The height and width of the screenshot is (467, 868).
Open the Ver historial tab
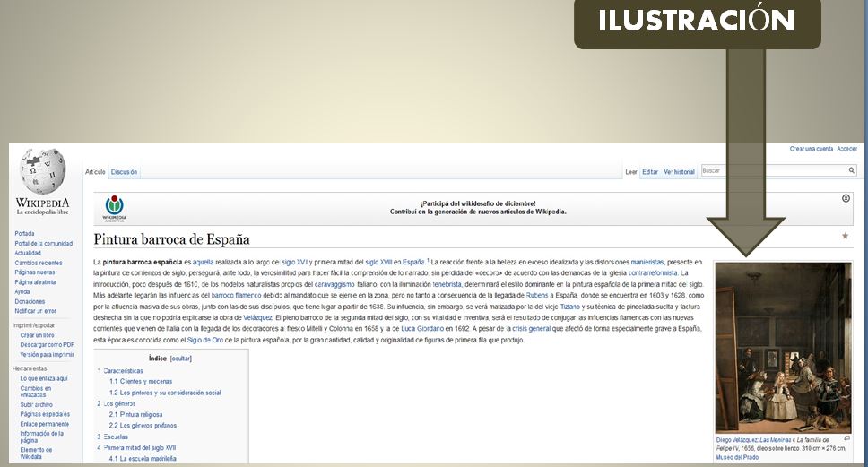coord(679,172)
